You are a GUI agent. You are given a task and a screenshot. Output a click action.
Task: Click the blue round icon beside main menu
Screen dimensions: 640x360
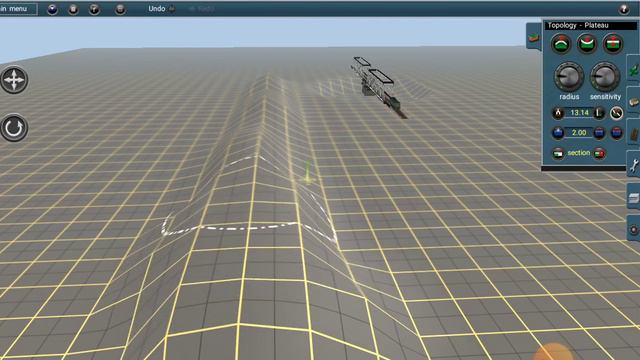[x=52, y=9]
